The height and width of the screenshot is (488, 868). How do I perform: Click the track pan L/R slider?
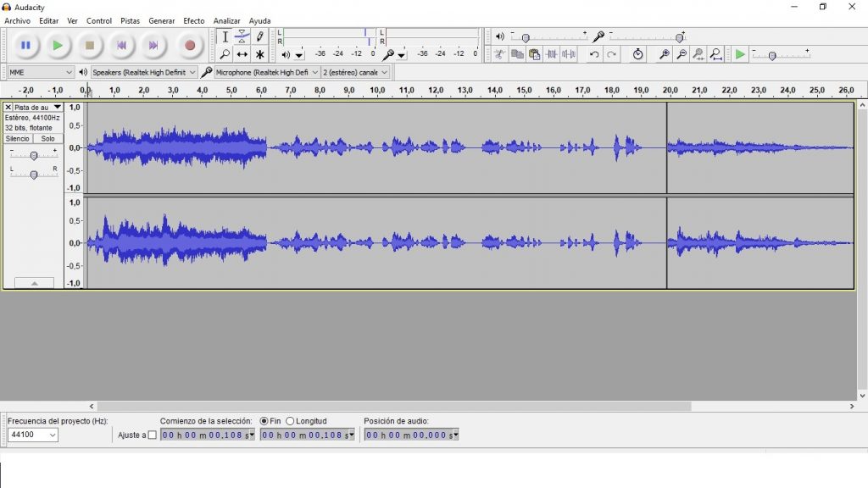33,175
